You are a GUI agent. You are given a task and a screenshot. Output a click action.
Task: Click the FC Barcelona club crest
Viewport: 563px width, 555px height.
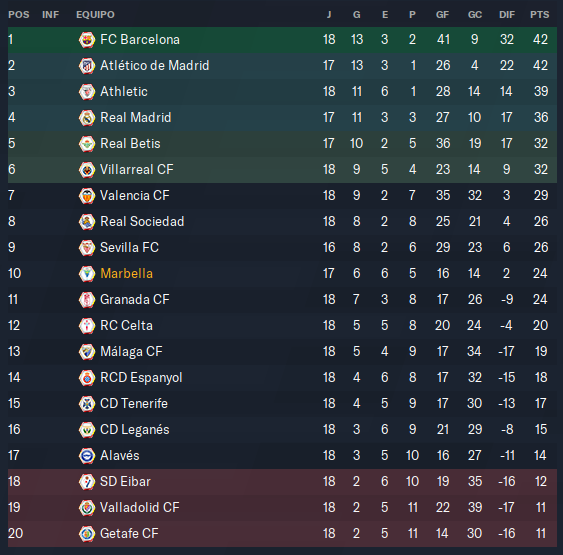[x=87, y=40]
